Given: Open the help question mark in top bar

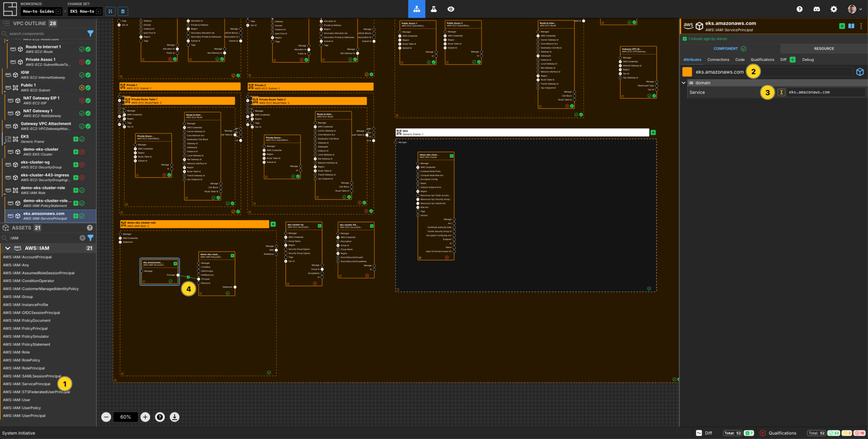Looking at the screenshot, I should (x=799, y=9).
